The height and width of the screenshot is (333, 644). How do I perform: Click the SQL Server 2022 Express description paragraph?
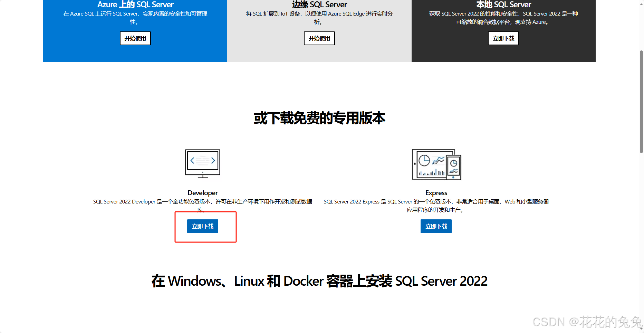[436, 206]
